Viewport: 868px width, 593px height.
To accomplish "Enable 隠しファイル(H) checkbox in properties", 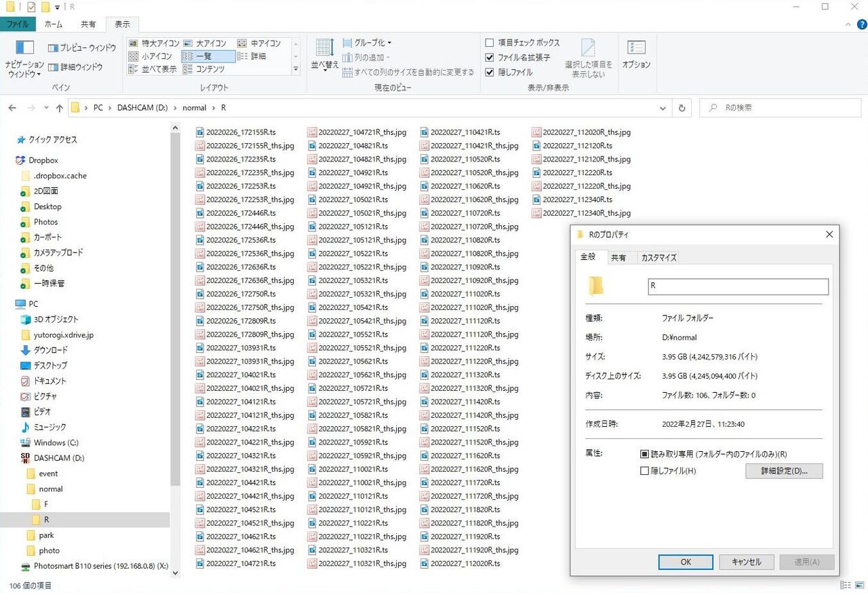I will pyautogui.click(x=645, y=470).
